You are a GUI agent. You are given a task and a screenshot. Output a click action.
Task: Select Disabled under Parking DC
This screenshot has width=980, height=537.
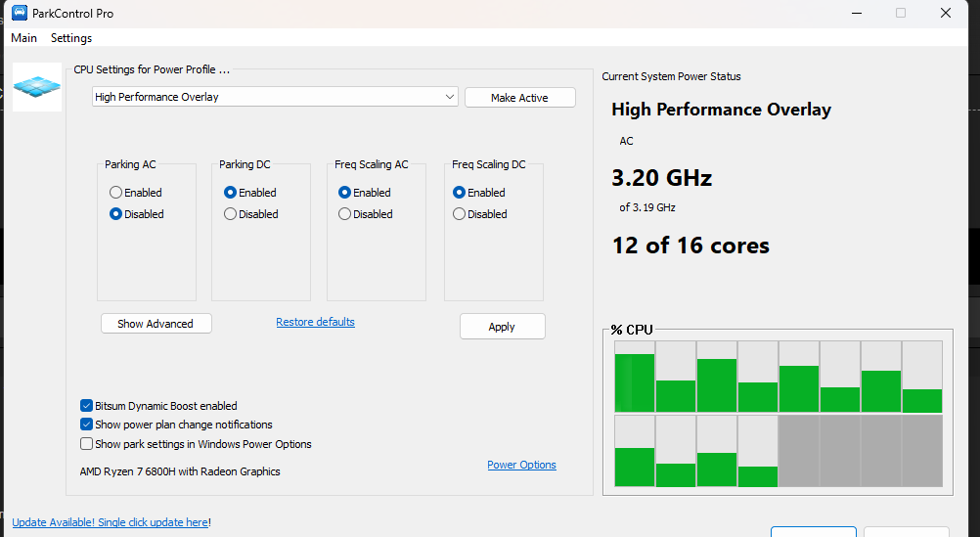point(231,214)
